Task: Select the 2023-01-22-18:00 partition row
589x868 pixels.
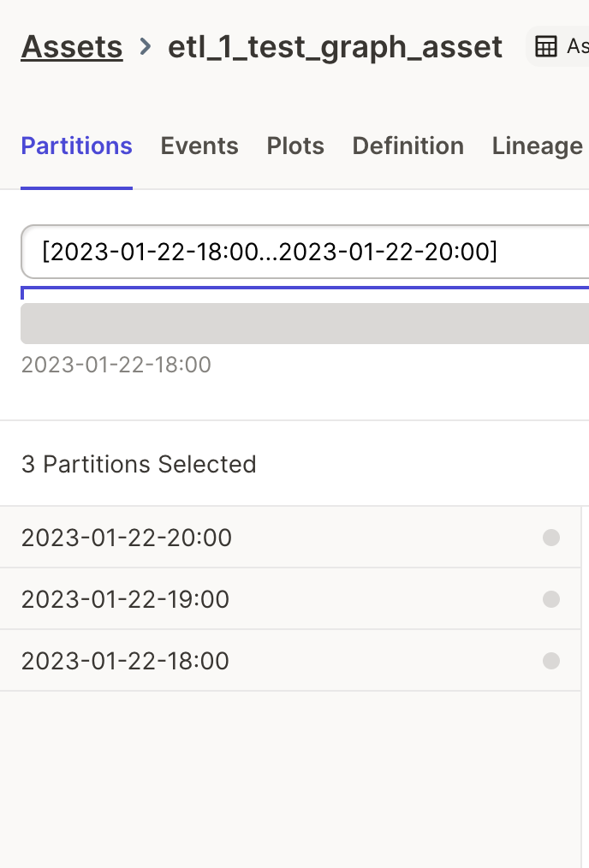Action: [257, 660]
